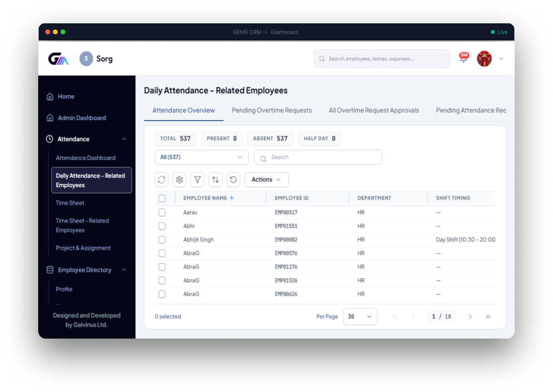
Task: Open Time Sheet - Related Employees
Action: tap(82, 225)
